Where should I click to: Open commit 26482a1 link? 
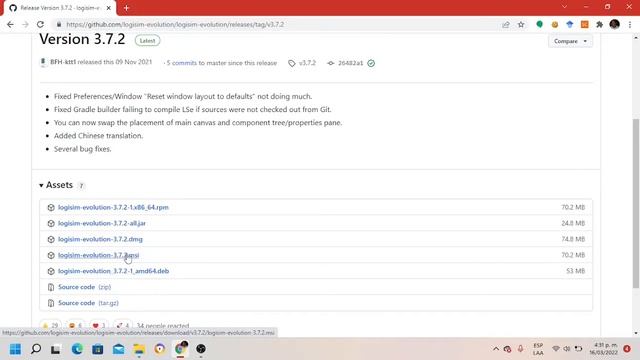point(350,63)
